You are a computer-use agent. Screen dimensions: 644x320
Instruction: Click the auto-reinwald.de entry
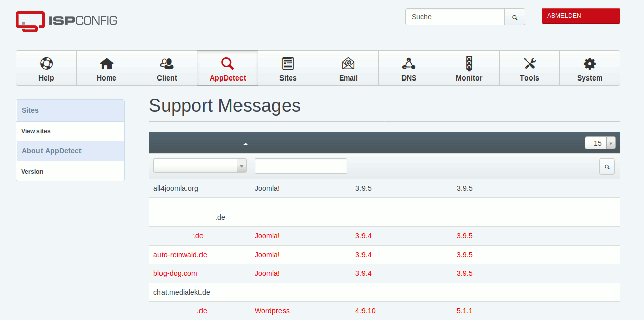coord(180,255)
